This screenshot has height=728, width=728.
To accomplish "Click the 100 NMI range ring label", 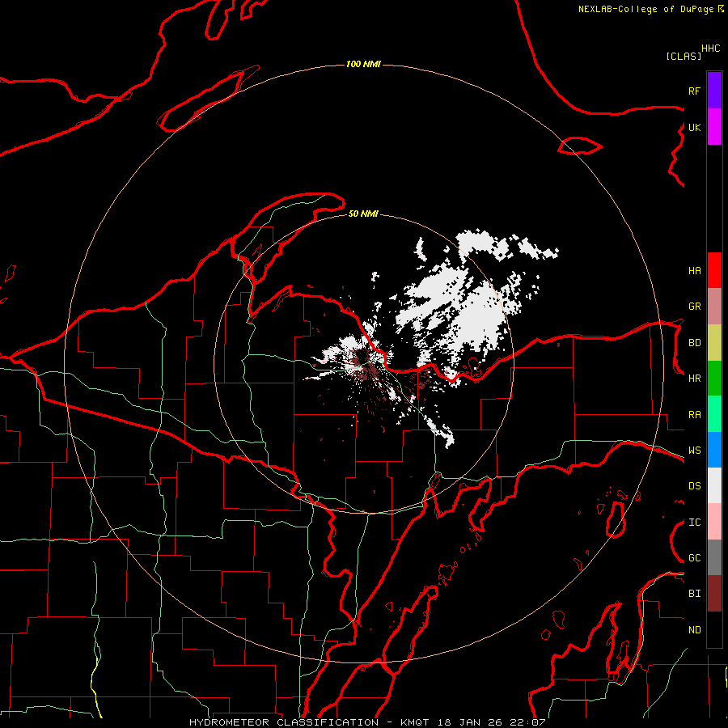I will click(x=363, y=64).
